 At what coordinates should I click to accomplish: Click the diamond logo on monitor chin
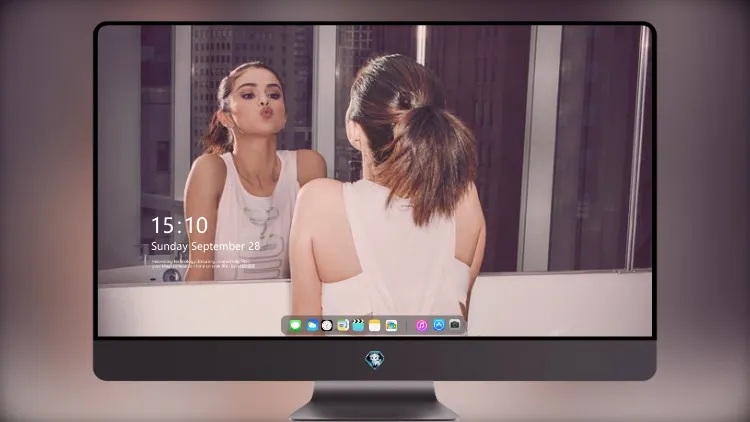[x=375, y=360]
